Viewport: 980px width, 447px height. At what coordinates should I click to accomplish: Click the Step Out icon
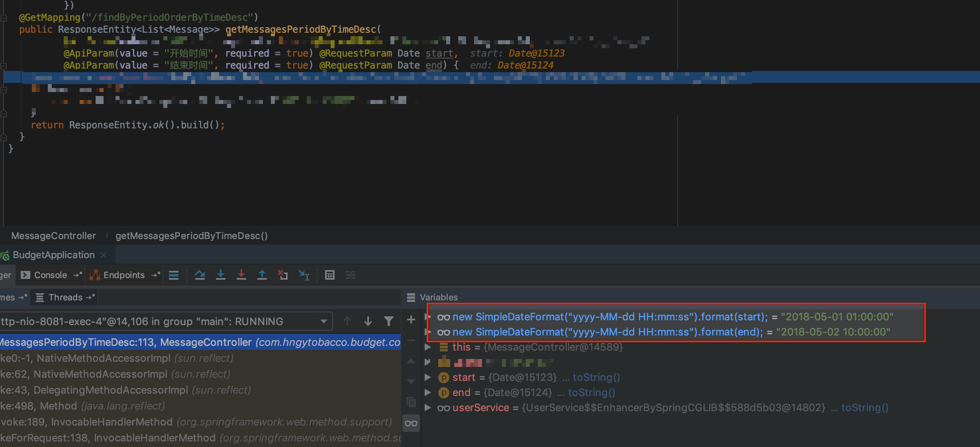click(262, 275)
